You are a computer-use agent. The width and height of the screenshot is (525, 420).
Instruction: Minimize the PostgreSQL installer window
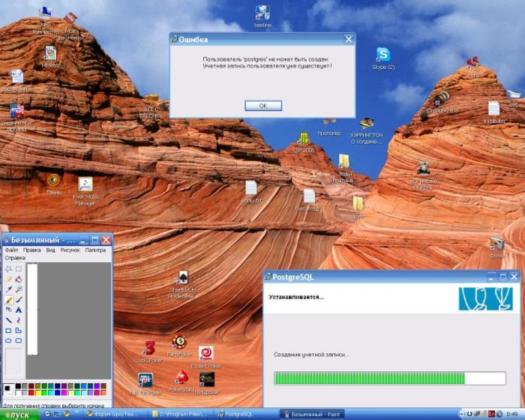coord(492,277)
